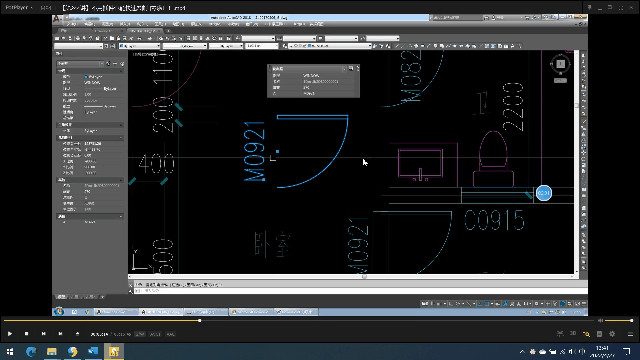Open the Table Style dropdown

(x=342, y=38)
